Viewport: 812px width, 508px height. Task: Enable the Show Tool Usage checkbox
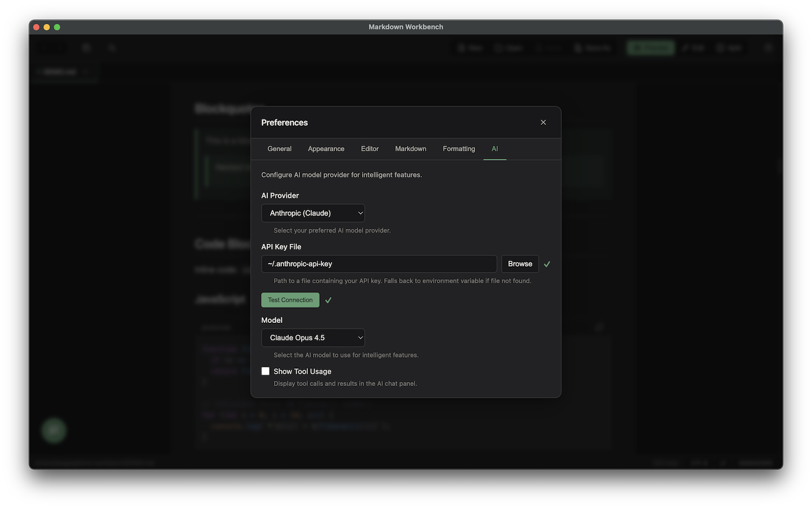coord(265,371)
